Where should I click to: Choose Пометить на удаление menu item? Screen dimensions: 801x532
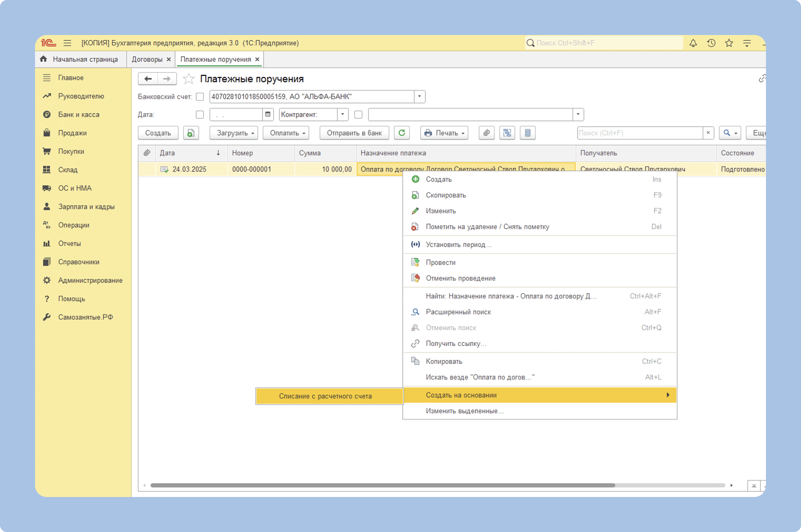coord(540,227)
